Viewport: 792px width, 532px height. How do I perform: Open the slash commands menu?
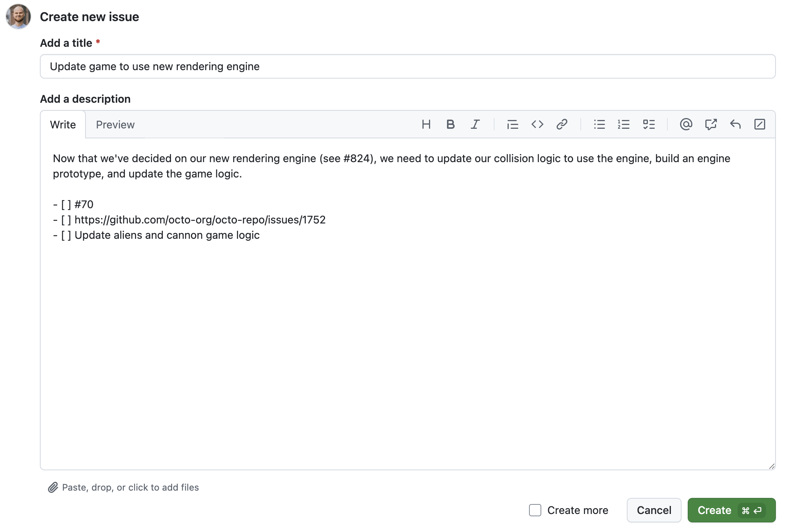point(760,124)
